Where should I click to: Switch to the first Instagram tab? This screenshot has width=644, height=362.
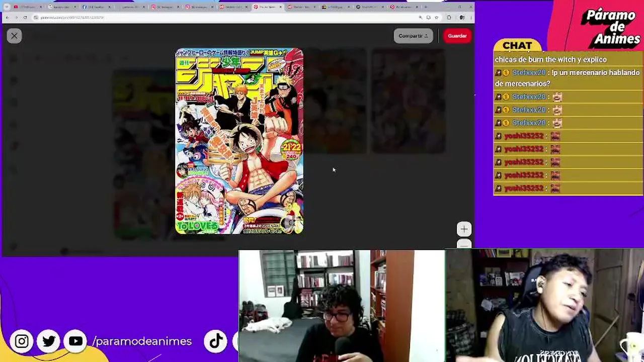click(x=165, y=7)
